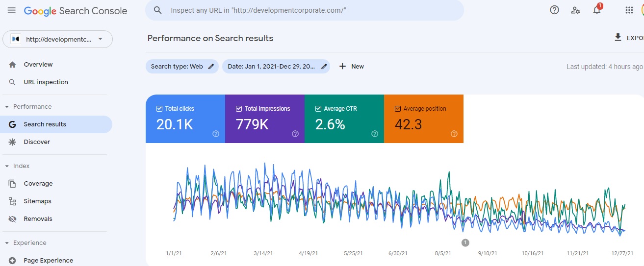The height and width of the screenshot is (266, 644).
Task: Uncheck the Total clicks checkbox
Action: [159, 109]
